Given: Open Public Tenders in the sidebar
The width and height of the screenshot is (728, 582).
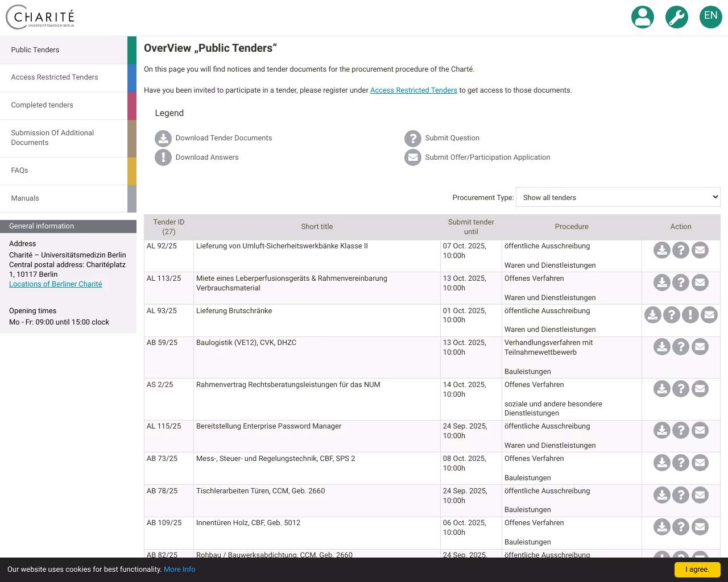Looking at the screenshot, I should [x=68, y=50].
